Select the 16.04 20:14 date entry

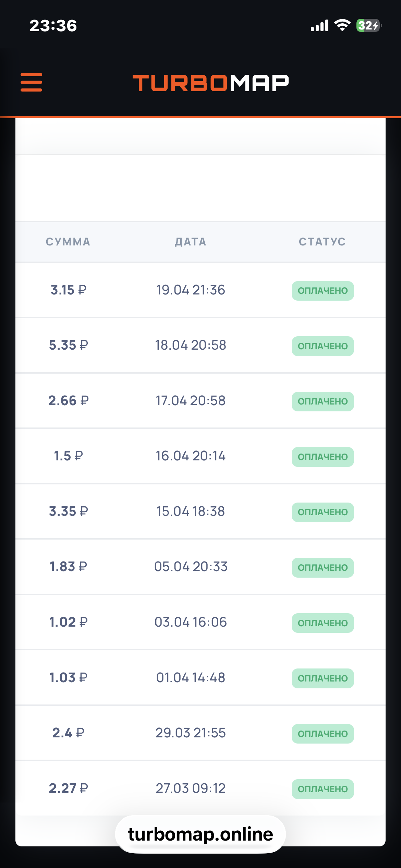click(191, 456)
